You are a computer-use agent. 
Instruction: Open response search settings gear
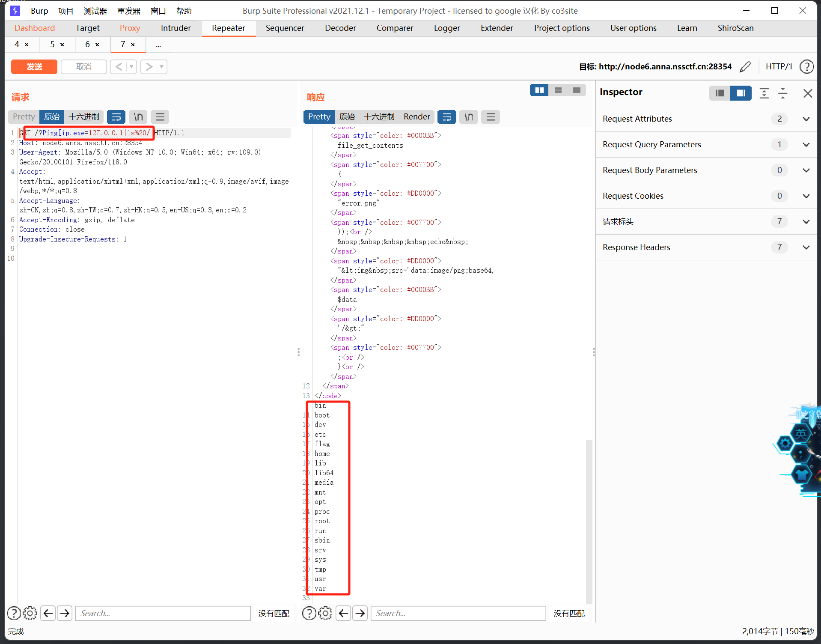pos(325,613)
